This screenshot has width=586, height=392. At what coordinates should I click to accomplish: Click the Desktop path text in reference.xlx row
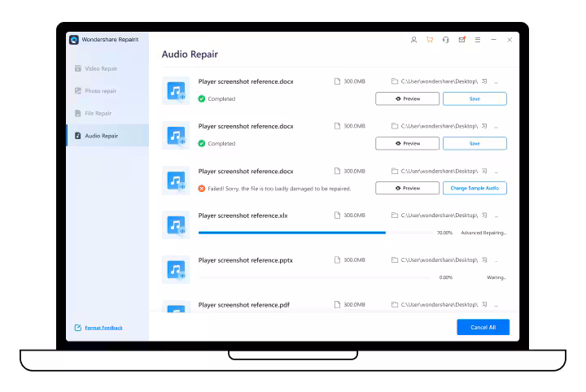click(x=439, y=216)
